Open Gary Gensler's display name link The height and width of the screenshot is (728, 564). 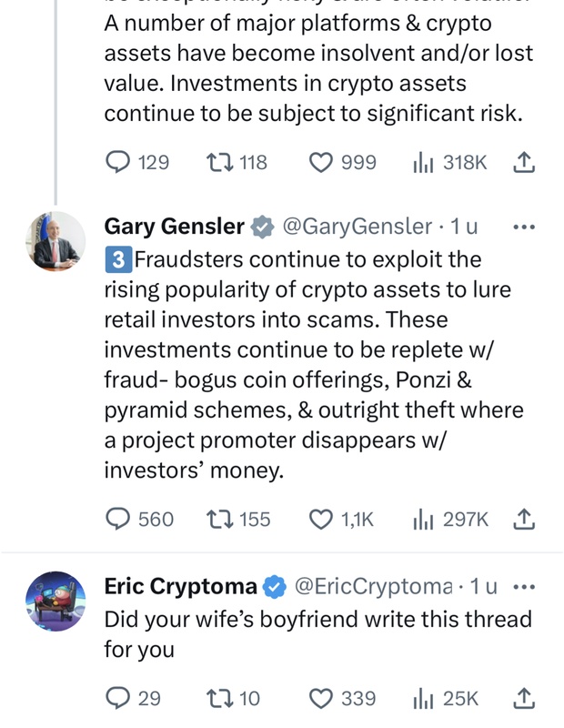pos(175,226)
